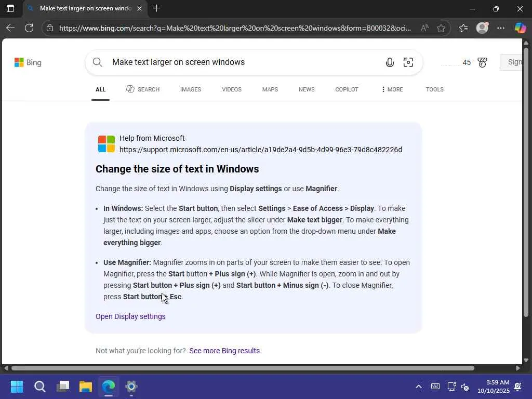Image resolution: width=532 pixels, height=399 pixels.
Task: Click See more Bing results link
Action: click(x=224, y=351)
